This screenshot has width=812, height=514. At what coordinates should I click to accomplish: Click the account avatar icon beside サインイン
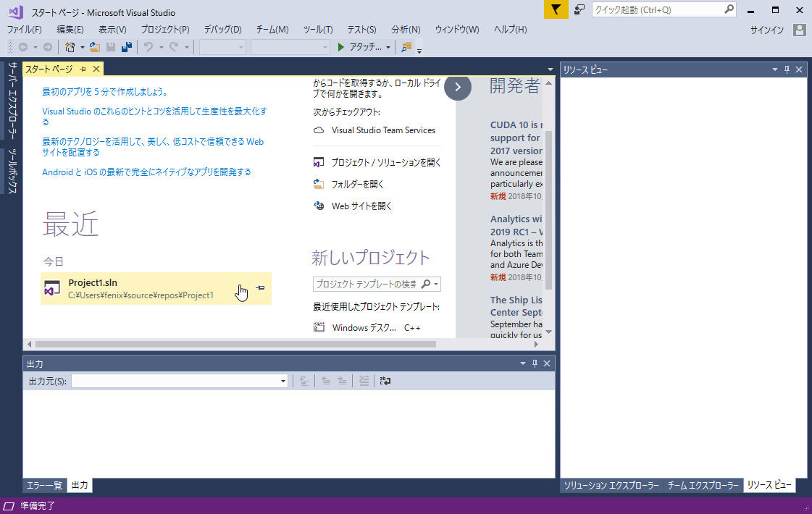800,30
